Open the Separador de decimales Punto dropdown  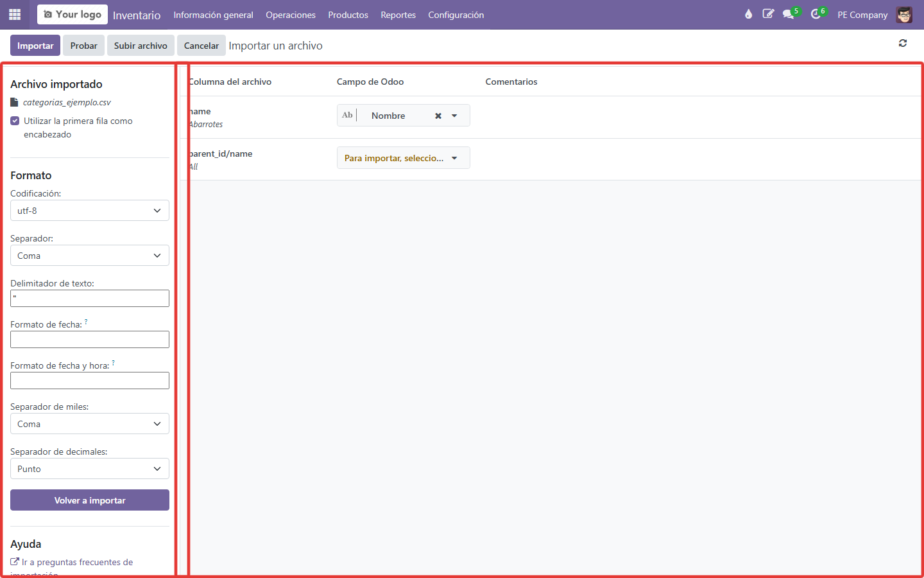tap(90, 469)
